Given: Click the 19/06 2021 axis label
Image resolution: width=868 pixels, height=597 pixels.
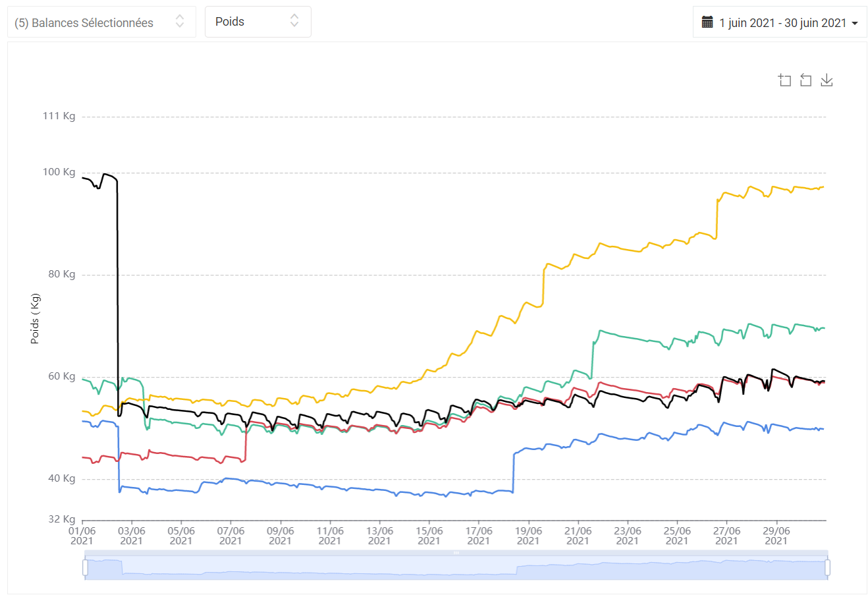Looking at the screenshot, I should [528, 536].
